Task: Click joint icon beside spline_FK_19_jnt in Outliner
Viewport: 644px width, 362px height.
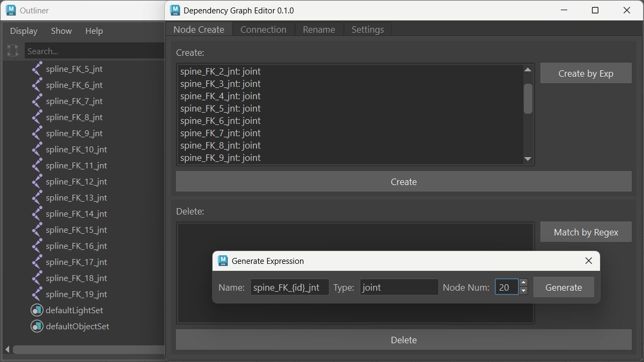Action: (37, 294)
